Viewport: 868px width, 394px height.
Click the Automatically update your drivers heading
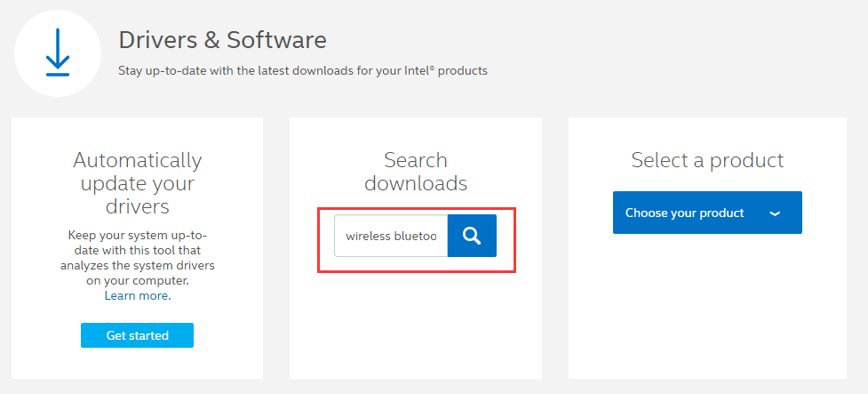138,183
